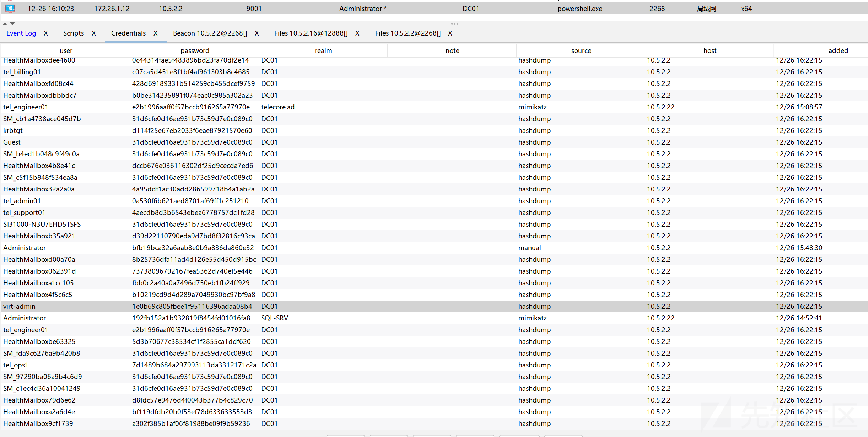Viewport: 868px width, 437px height.
Task: Close the Scripts tab
Action: pyautogui.click(x=94, y=33)
